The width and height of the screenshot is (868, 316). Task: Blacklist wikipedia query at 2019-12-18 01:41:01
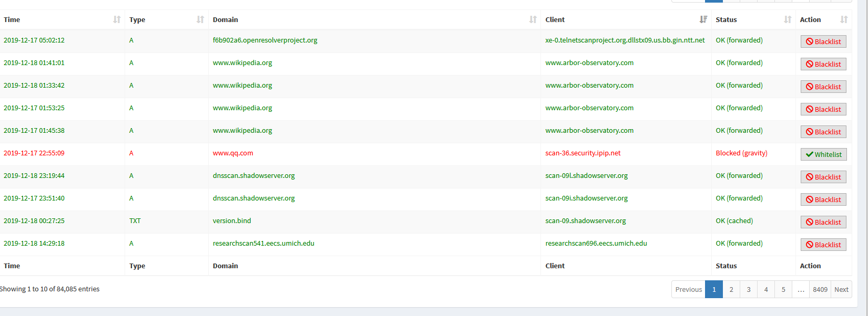[823, 64]
